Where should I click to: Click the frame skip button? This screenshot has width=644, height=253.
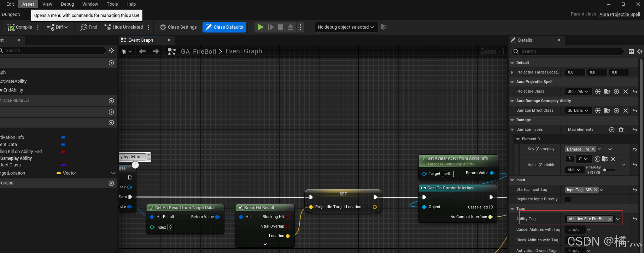click(x=271, y=27)
